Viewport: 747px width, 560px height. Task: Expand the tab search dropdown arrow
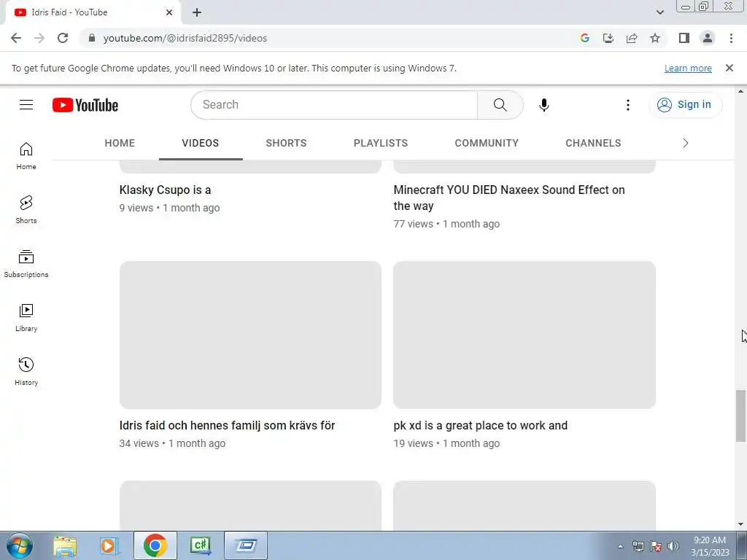659,12
